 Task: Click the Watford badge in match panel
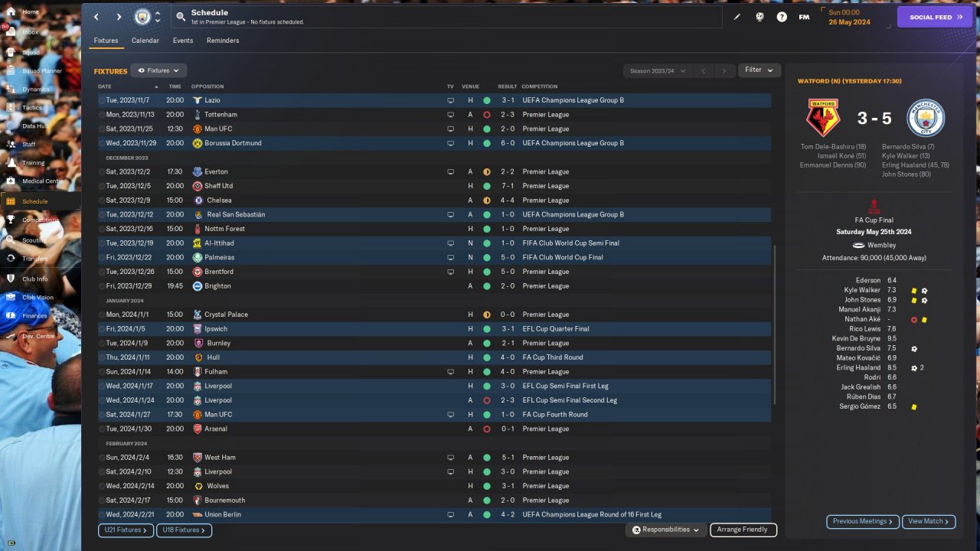(x=823, y=118)
